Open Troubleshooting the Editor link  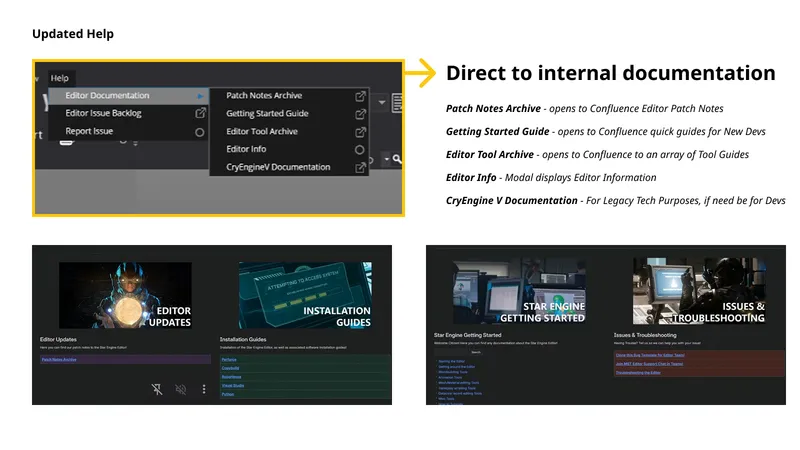point(638,372)
